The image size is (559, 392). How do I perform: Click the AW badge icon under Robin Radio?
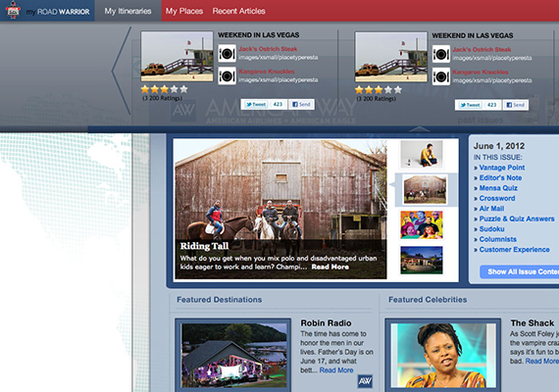(365, 381)
